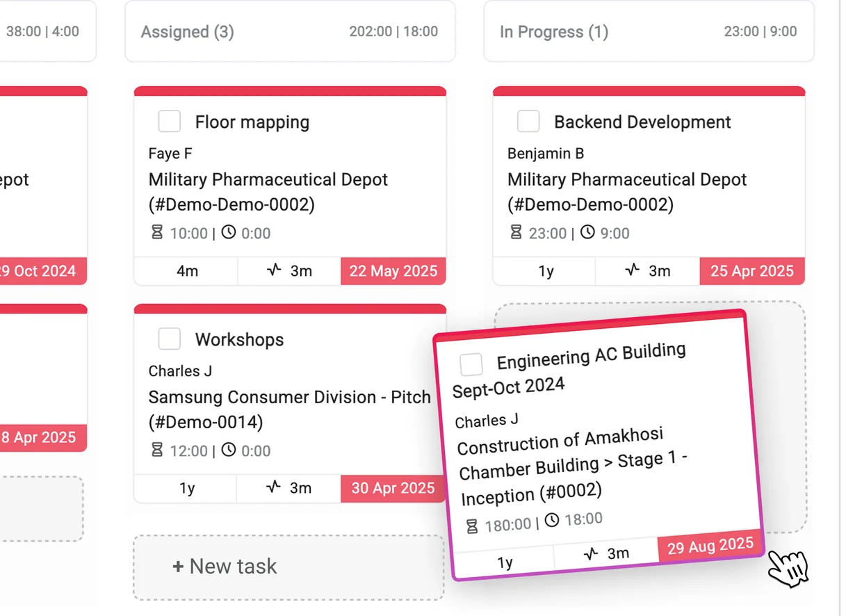862x616 pixels.
Task: Click activity pulse icon on Workshops card
Action: pyautogui.click(x=274, y=487)
